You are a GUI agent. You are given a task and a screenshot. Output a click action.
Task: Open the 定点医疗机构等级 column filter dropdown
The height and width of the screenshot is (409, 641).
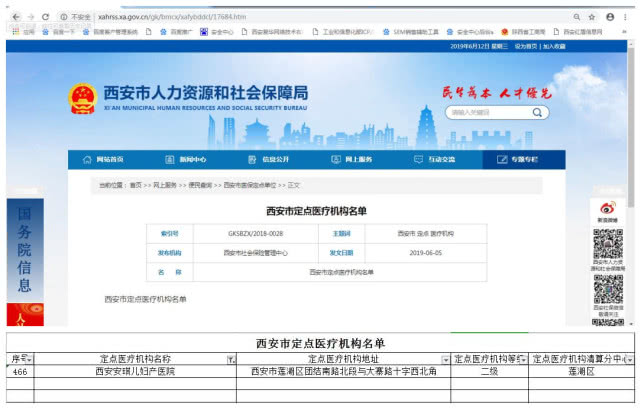523,360
